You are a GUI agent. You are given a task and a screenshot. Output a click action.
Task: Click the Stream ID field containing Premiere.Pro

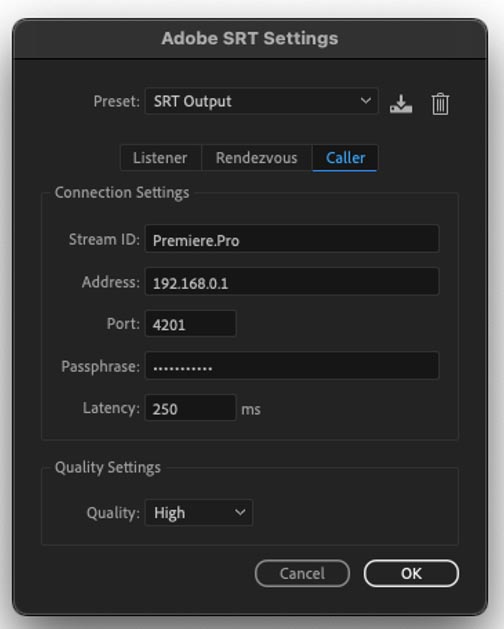292,239
